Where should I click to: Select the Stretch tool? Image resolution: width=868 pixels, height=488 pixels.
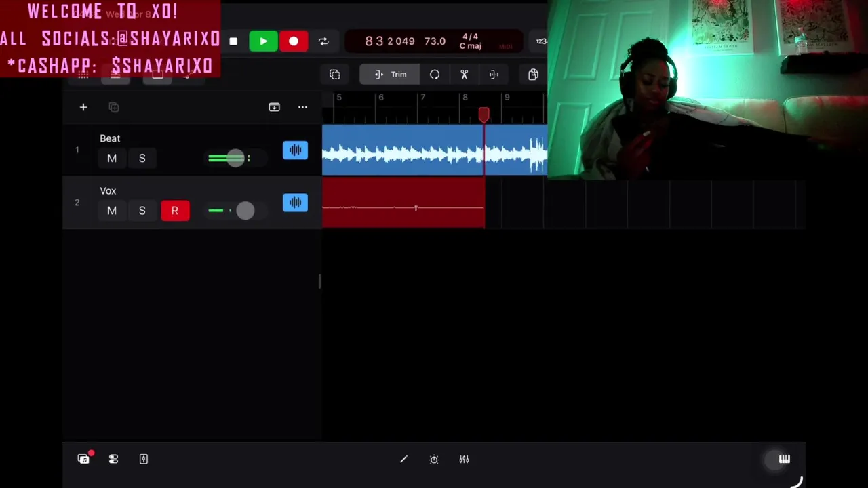coord(494,75)
